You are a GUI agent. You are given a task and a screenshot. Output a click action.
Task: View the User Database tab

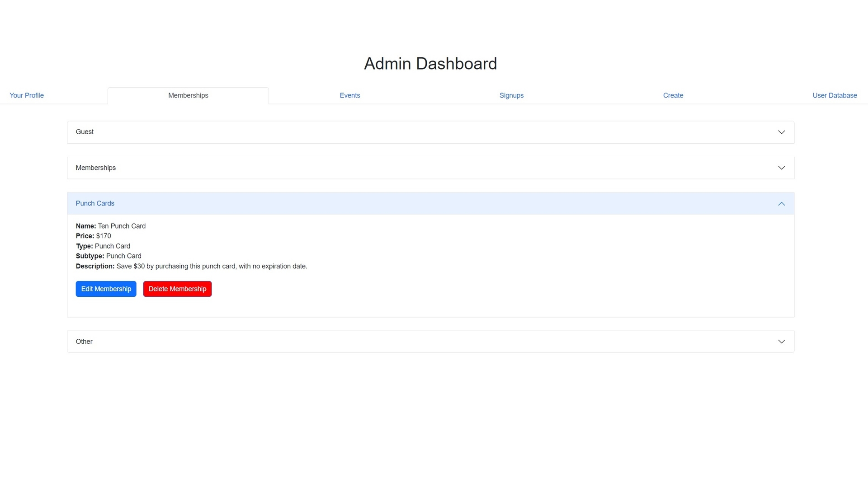pos(835,95)
